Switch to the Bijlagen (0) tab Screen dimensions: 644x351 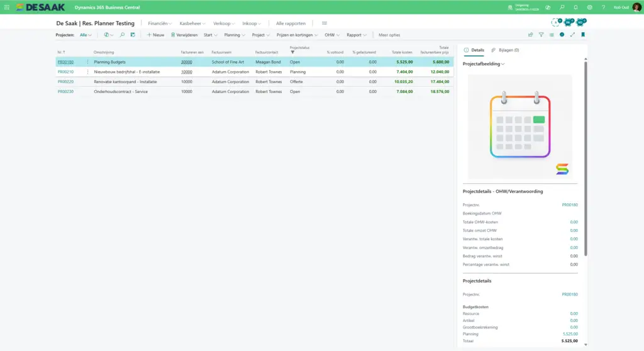click(x=505, y=50)
